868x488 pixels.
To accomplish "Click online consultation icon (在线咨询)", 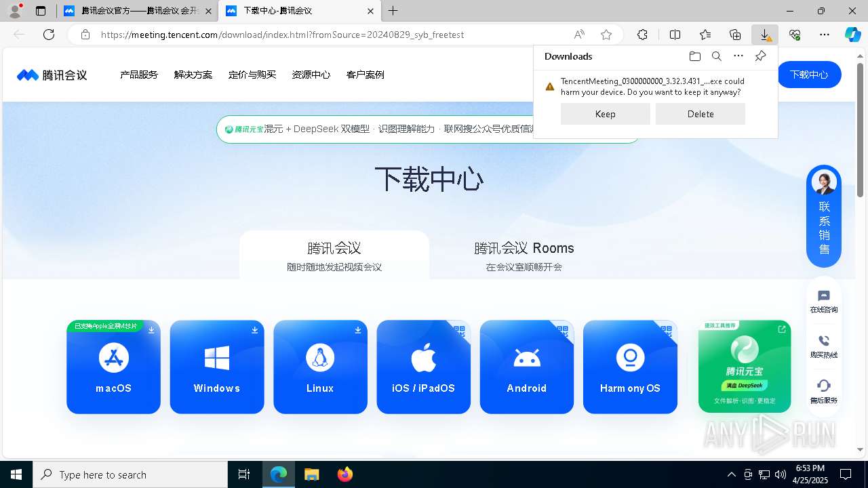I will coord(824,302).
